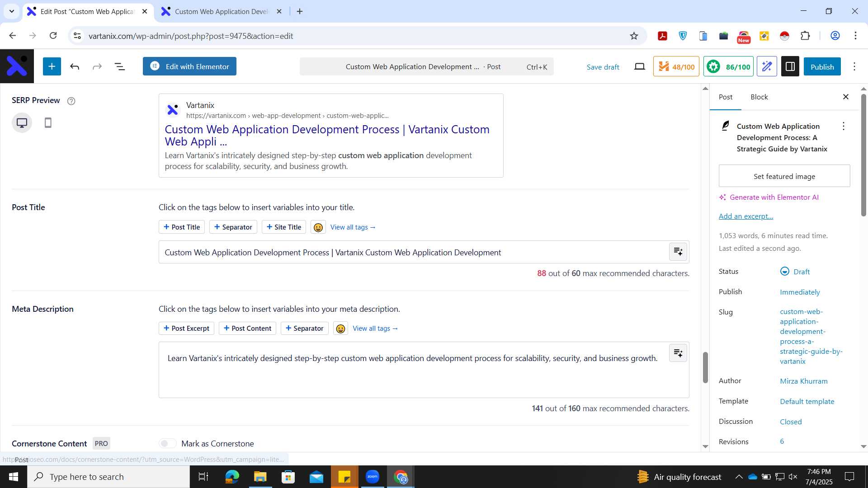Click Generate with Elementor AI link

[x=769, y=197]
